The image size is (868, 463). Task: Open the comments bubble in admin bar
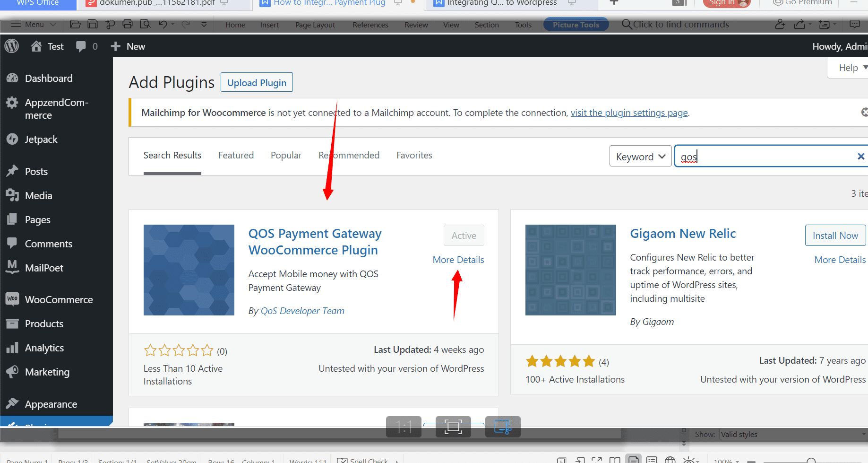(81, 46)
